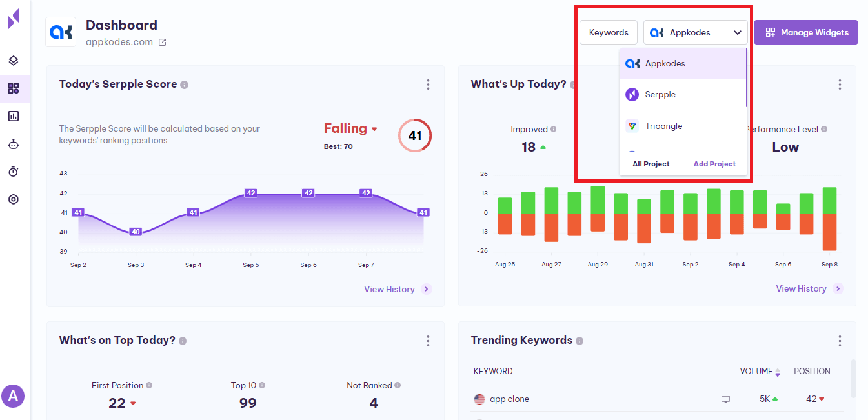Click Add Project in the project dropdown

point(714,164)
